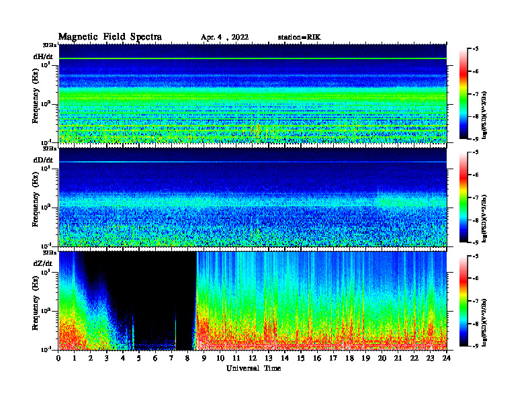Screen dimensions: 532x411
Task: Click the '-5' label on dH/dt color bar
Action: (x=476, y=49)
